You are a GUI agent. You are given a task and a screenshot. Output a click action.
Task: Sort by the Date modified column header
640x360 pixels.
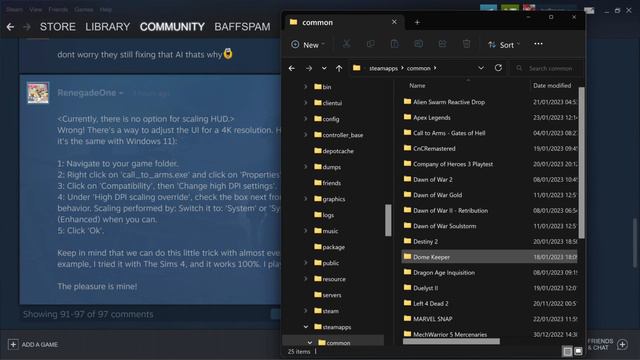point(552,85)
